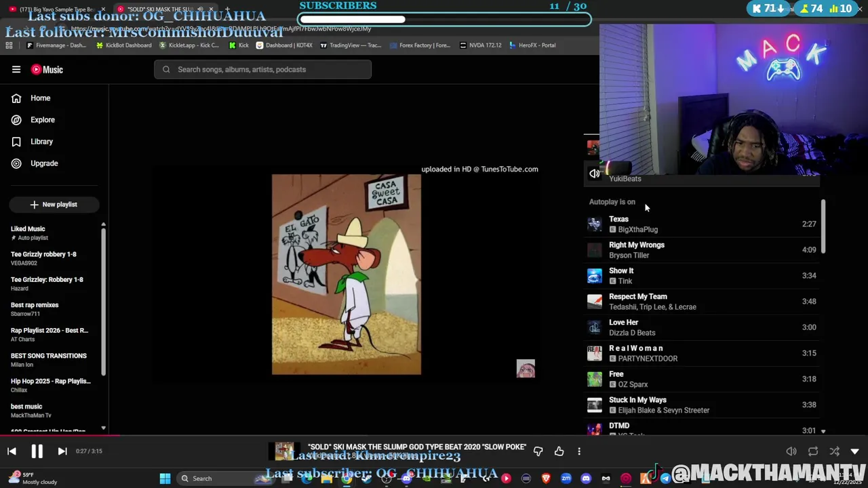This screenshot has height=488, width=868.
Task: Skip to previous track
Action: pos(12,451)
